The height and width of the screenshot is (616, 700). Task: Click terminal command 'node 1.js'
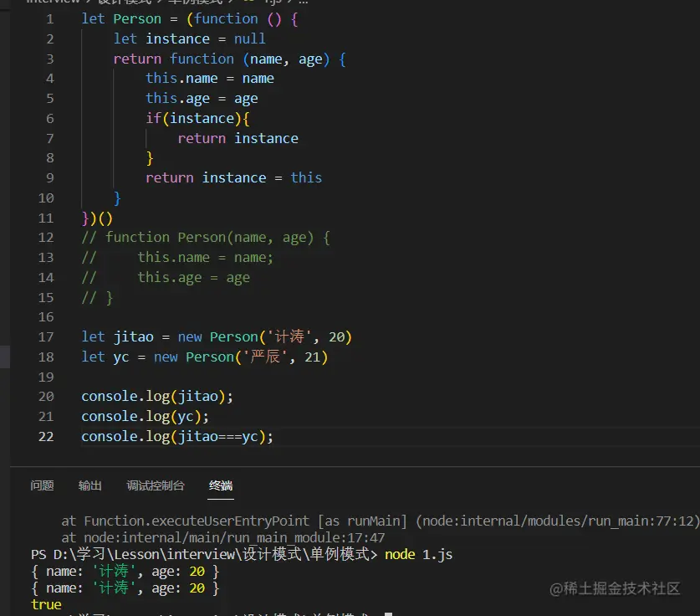point(419,555)
